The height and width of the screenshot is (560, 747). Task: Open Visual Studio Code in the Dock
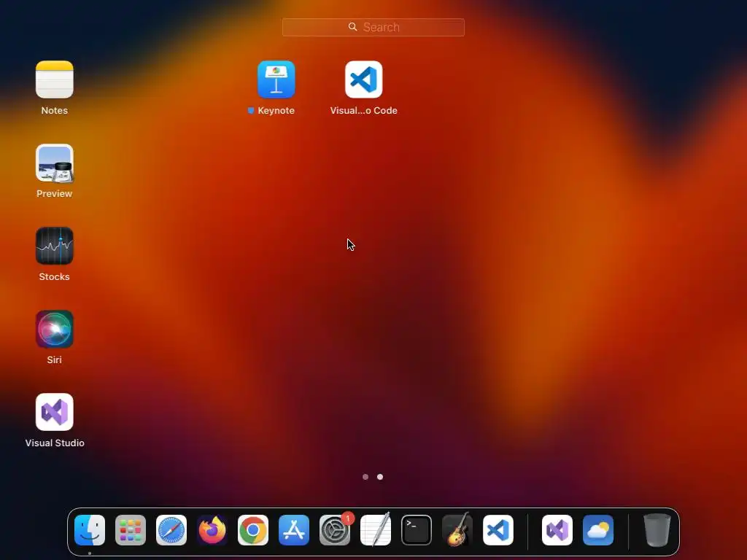[x=498, y=530]
